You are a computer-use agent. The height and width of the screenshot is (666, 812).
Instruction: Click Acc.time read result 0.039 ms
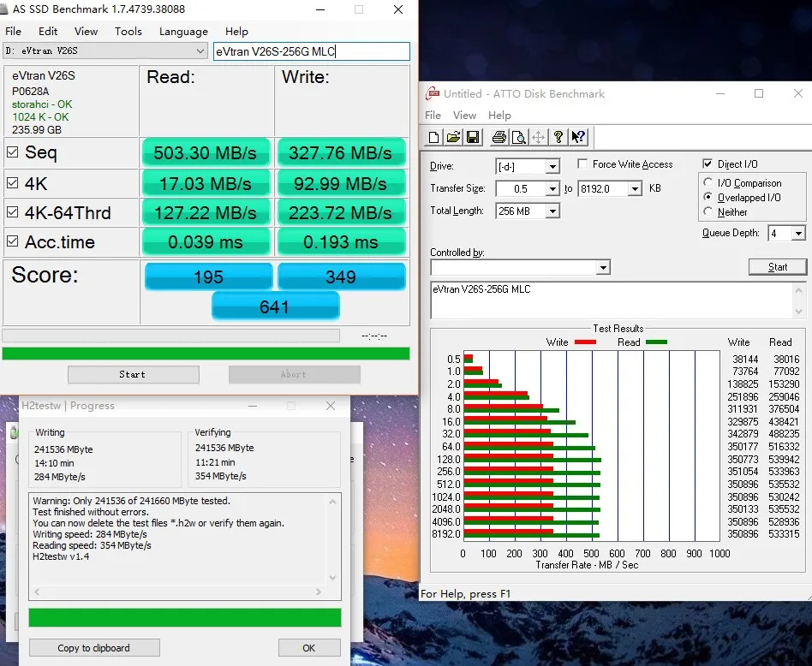point(206,241)
